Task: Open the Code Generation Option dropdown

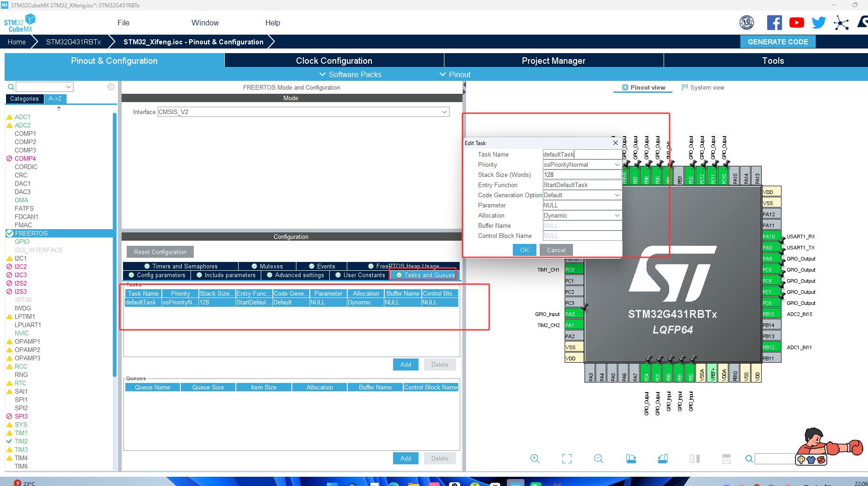Action: click(617, 195)
